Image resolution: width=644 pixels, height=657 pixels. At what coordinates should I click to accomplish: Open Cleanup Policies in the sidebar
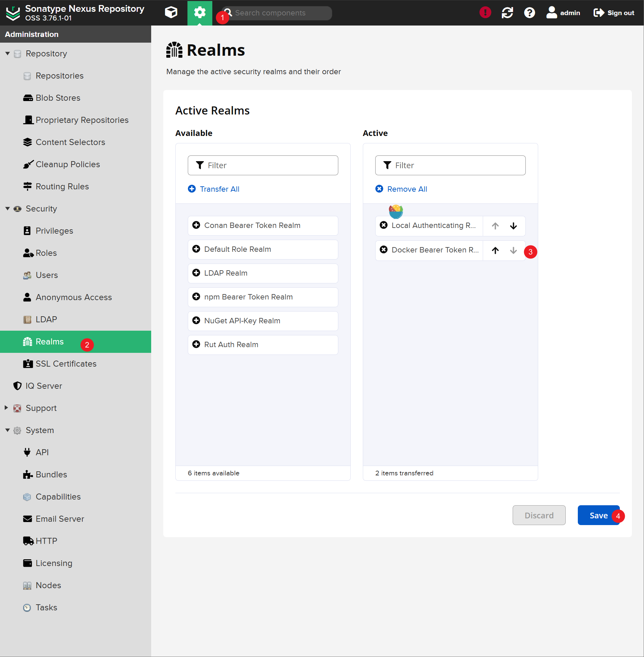(x=76, y=164)
